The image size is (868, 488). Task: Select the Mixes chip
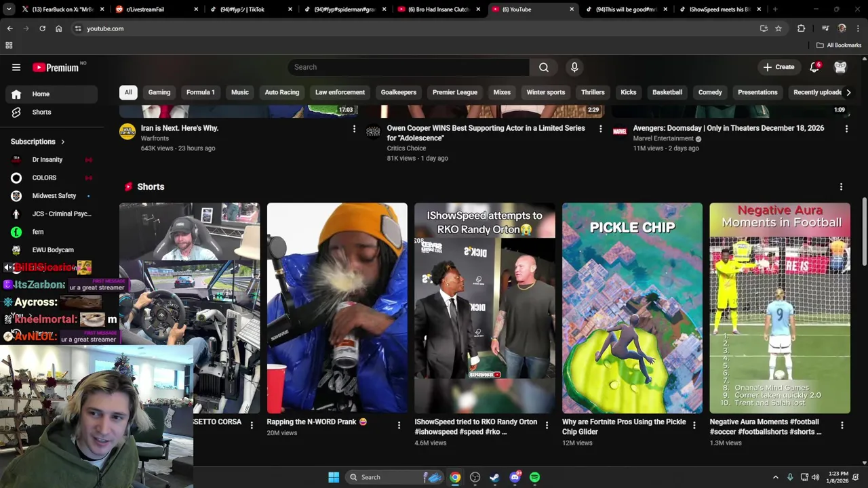[502, 92]
